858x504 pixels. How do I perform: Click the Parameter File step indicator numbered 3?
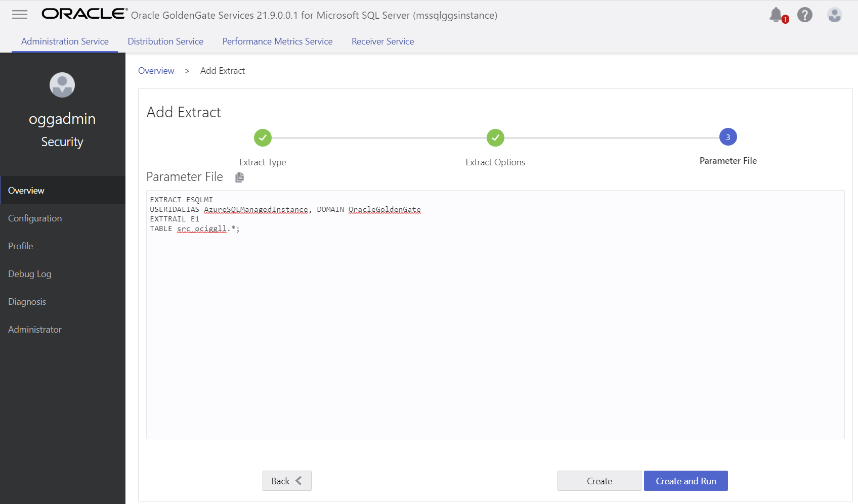727,136
